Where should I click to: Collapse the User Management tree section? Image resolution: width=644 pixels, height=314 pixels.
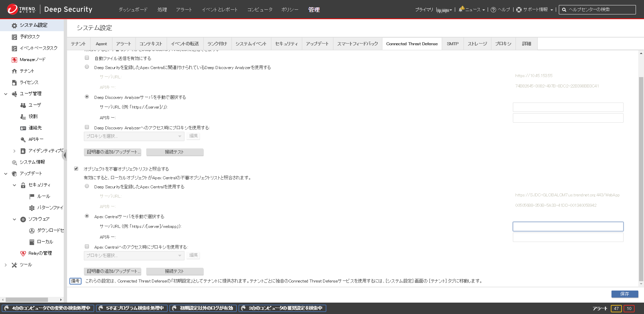[6, 94]
